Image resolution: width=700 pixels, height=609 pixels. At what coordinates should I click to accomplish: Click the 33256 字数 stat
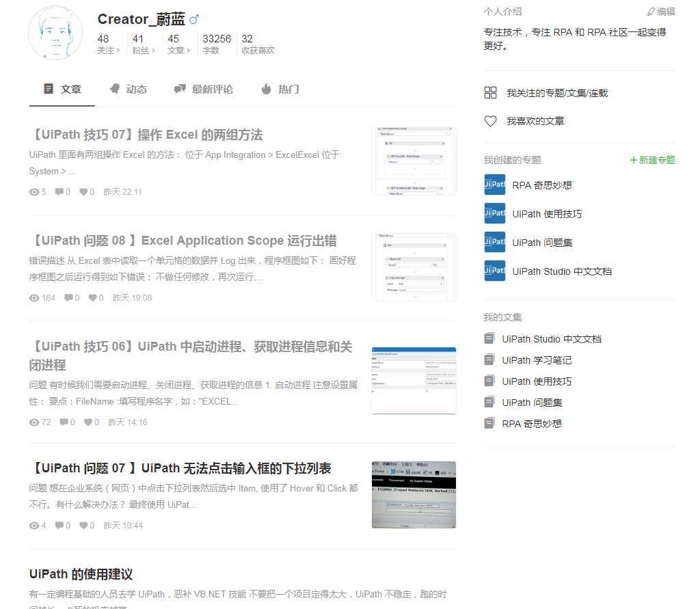click(x=217, y=44)
